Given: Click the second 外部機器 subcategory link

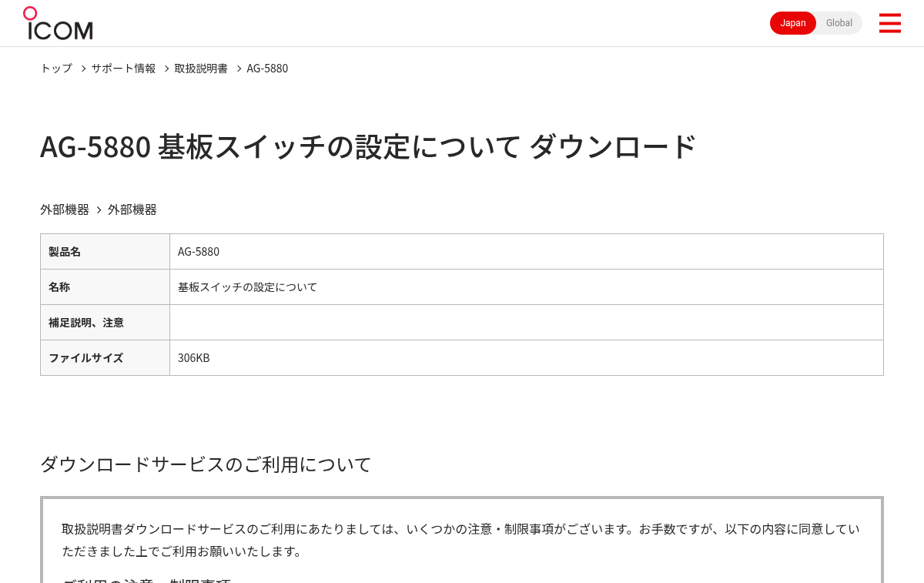Looking at the screenshot, I should 132,209.
